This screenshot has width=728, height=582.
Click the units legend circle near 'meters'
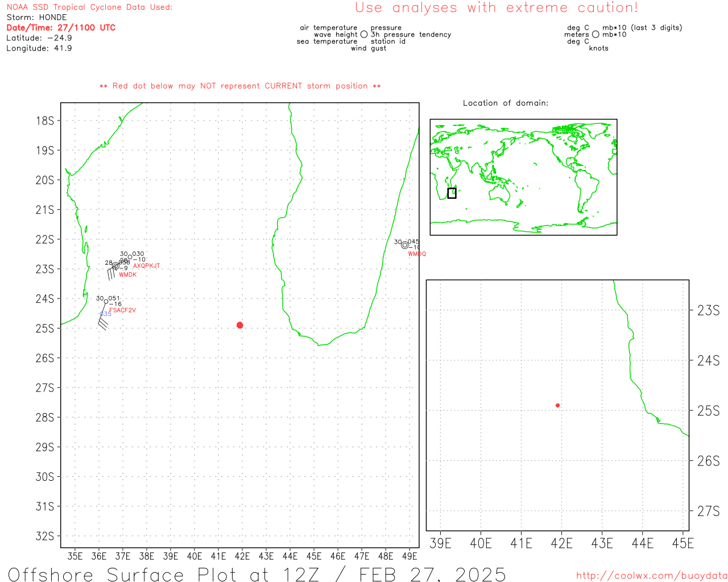[595, 35]
